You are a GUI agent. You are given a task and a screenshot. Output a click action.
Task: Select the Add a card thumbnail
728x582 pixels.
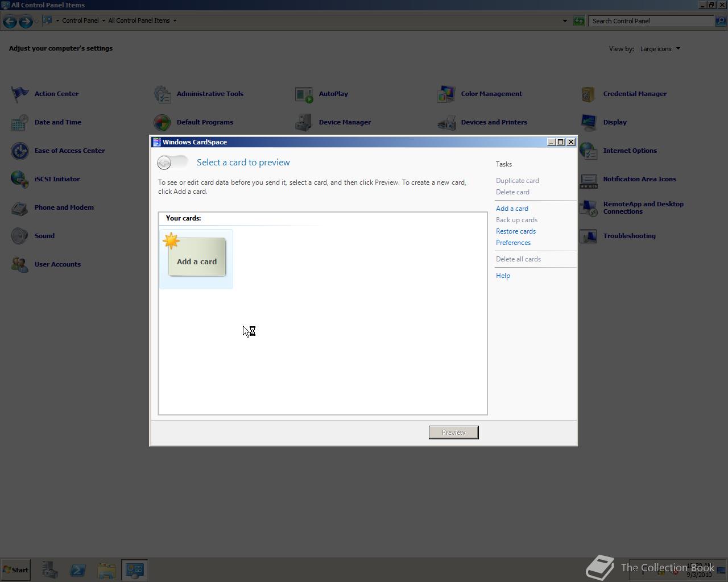197,259
